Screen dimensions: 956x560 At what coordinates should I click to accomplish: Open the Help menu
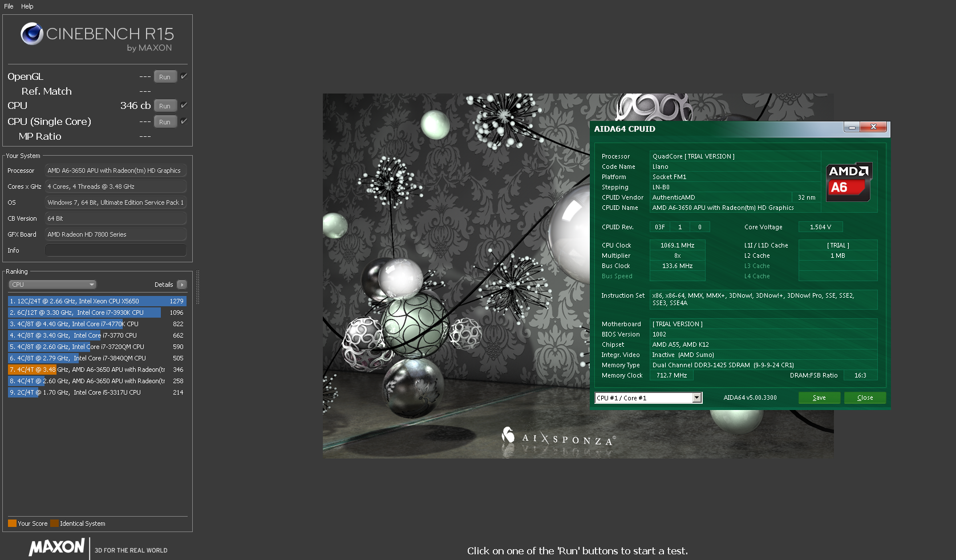coord(27,6)
